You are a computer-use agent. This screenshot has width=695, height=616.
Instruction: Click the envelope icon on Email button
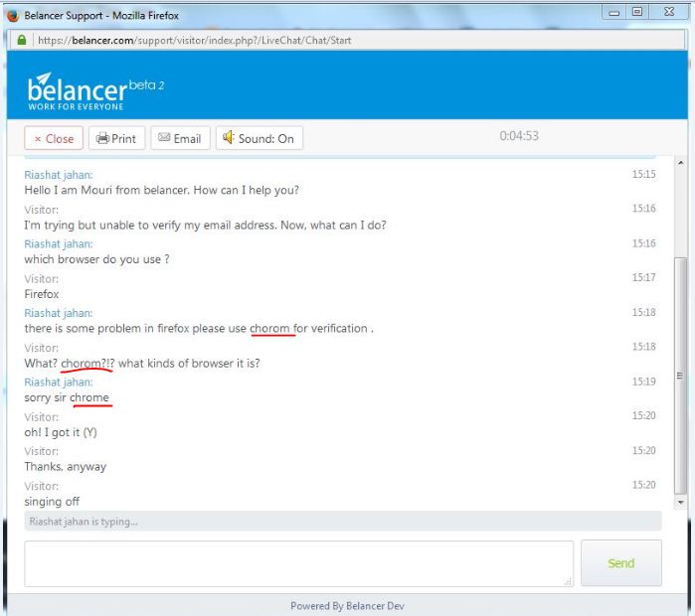pos(164,137)
